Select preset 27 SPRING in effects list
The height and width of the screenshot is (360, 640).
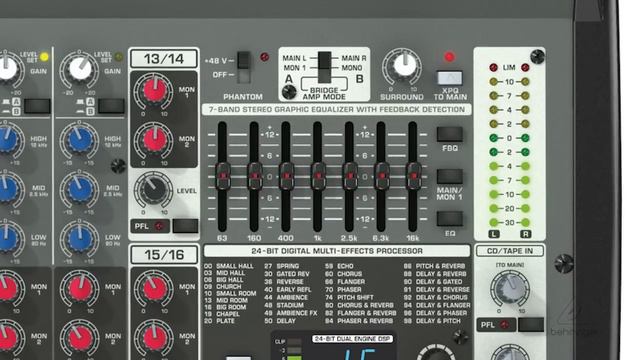point(282,266)
